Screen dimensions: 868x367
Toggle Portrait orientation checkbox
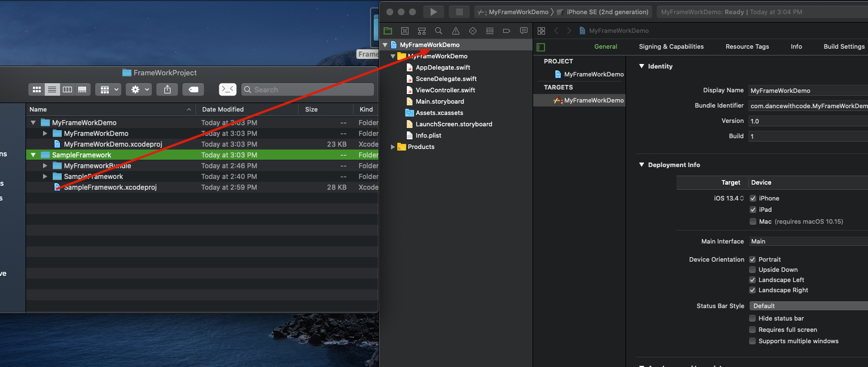coord(753,259)
